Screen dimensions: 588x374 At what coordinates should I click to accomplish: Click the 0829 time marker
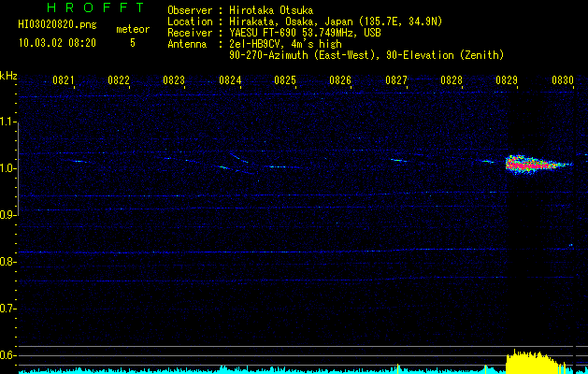[x=507, y=80]
